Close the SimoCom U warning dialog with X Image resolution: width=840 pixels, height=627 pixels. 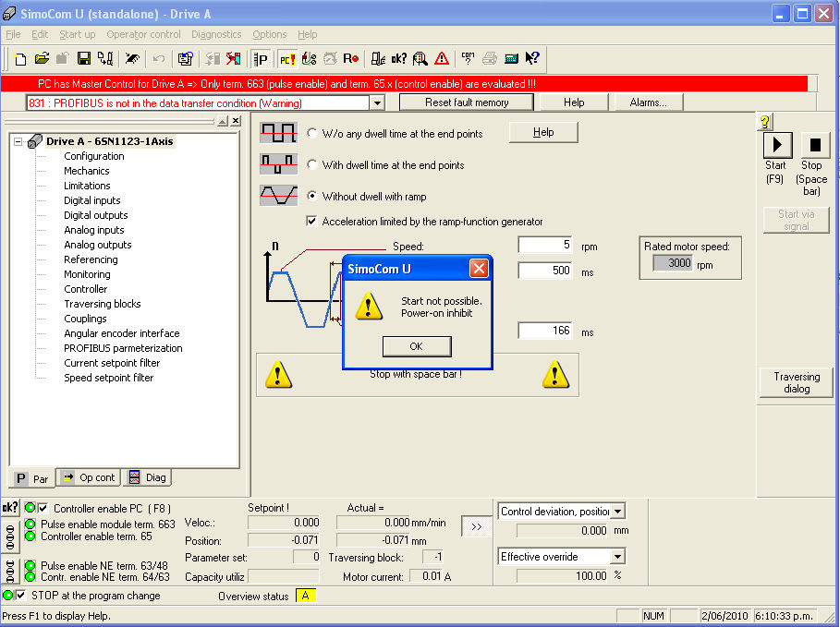479,269
